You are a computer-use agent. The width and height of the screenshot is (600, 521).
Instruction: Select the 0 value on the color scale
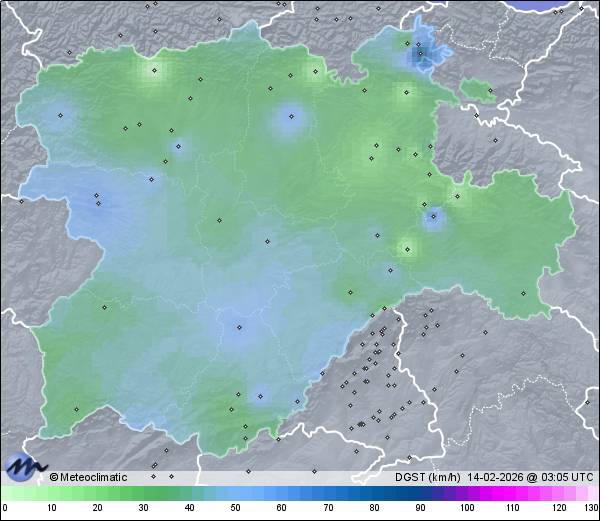pyautogui.click(x=4, y=493)
